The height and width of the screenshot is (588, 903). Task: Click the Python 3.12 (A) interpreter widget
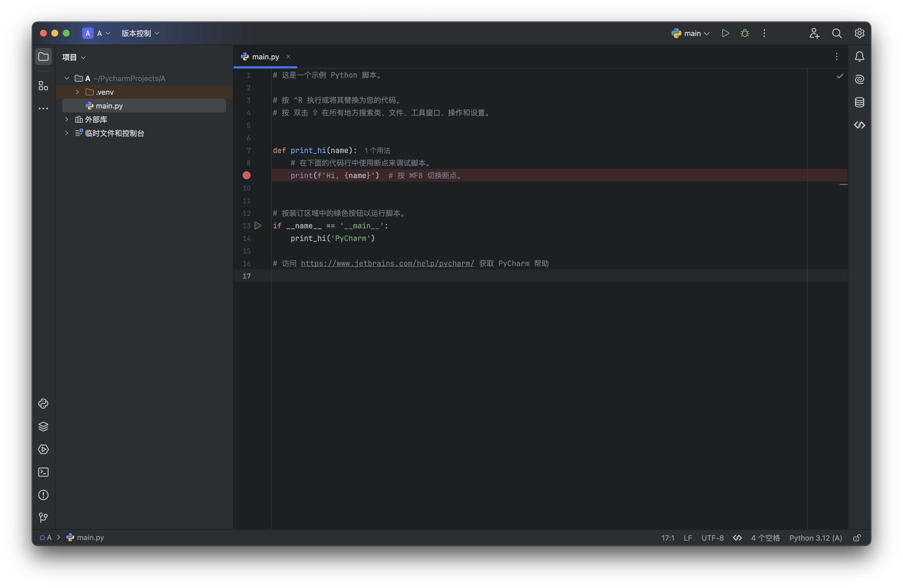[x=815, y=538]
